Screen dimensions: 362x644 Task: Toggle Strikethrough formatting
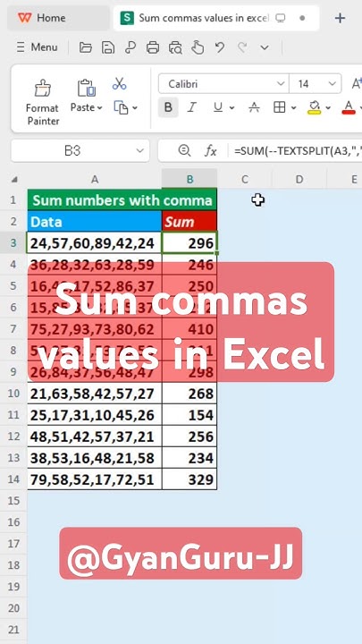click(255, 107)
